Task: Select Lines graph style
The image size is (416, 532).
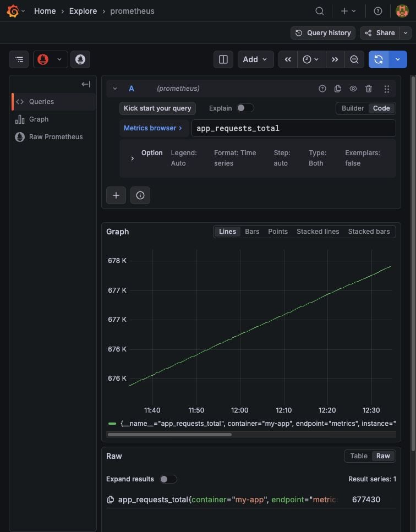Action: pyautogui.click(x=227, y=232)
